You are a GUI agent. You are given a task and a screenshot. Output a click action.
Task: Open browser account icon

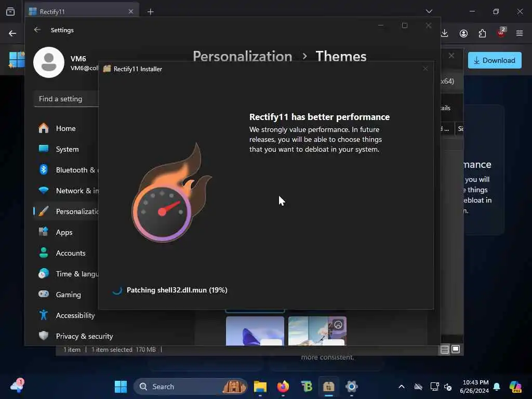coord(463,33)
